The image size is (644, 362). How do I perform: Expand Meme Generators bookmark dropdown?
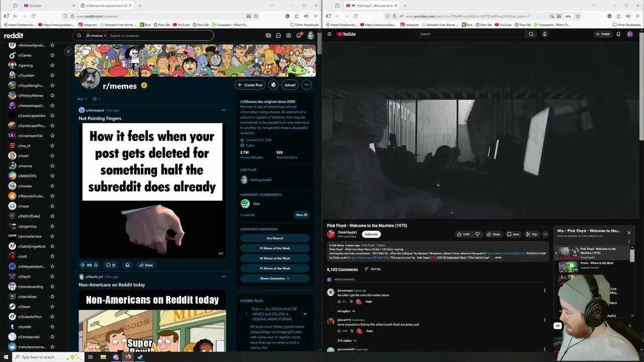[275, 279]
